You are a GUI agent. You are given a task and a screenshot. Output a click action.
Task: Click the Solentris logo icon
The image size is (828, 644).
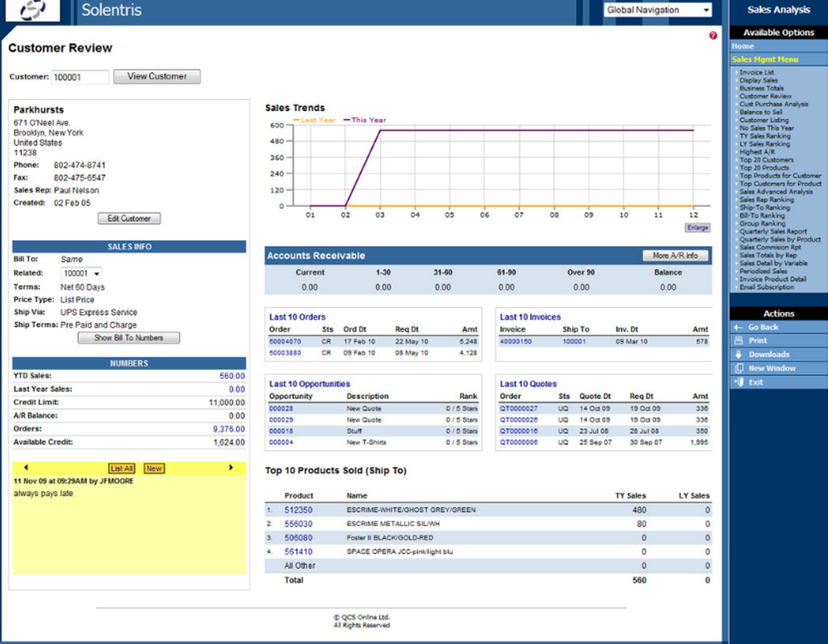tap(32, 9)
